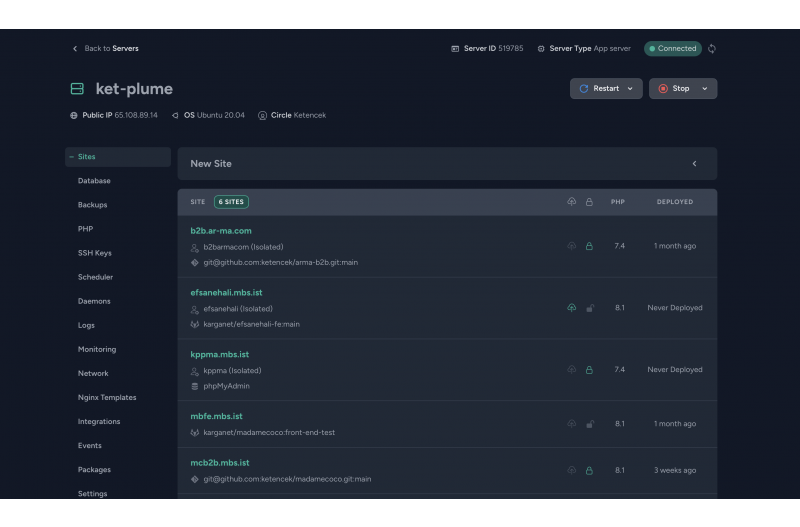
Task: Click the unlocked padlock icon for efsanehali.mbs.ist
Action: (x=589, y=308)
